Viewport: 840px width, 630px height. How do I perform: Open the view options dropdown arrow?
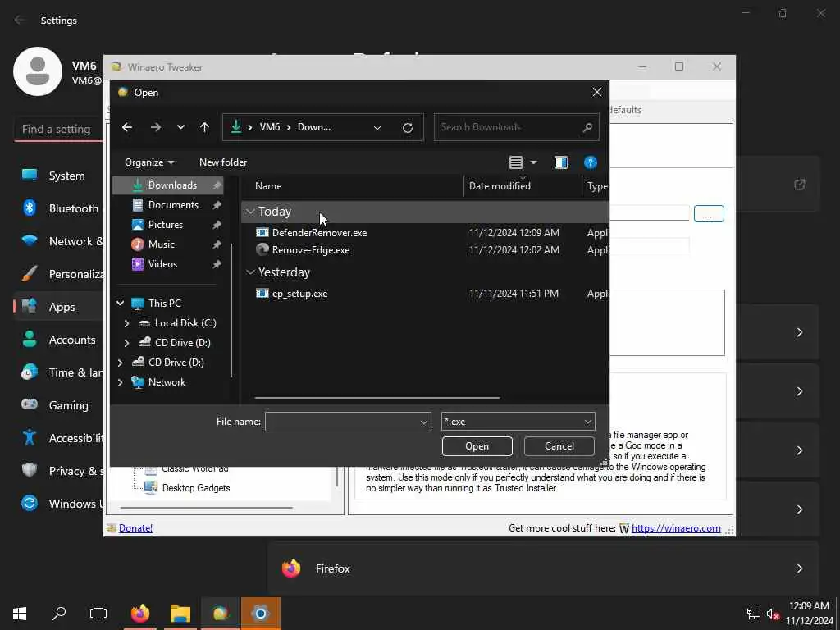pyautogui.click(x=533, y=162)
